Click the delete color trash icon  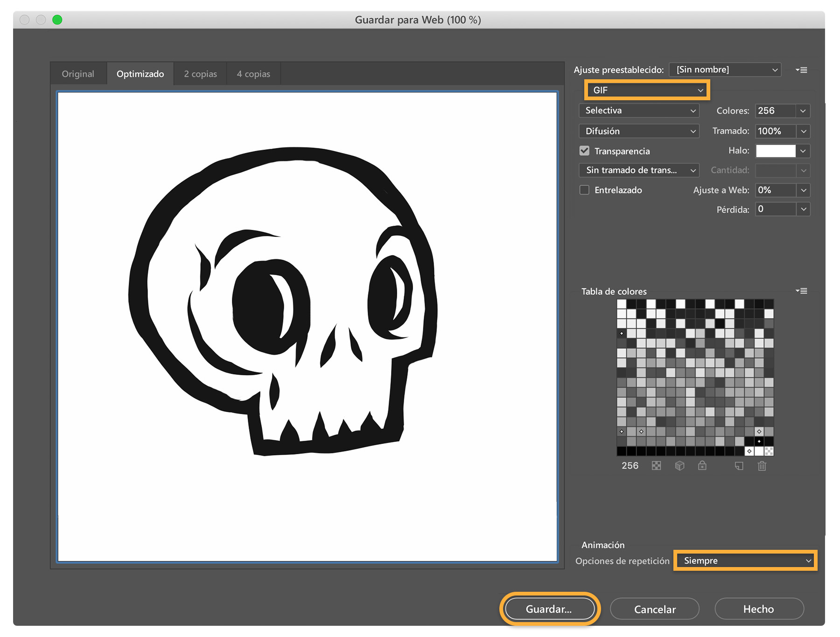click(x=762, y=465)
